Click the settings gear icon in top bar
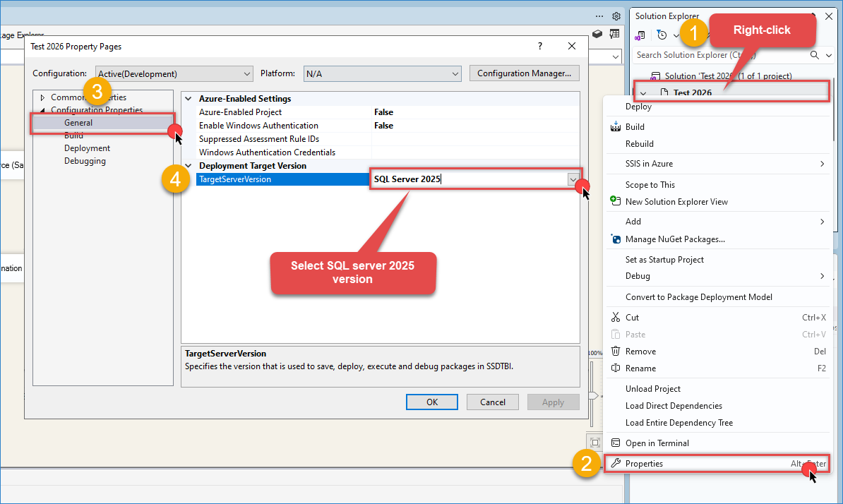The image size is (843, 504). 616,16
